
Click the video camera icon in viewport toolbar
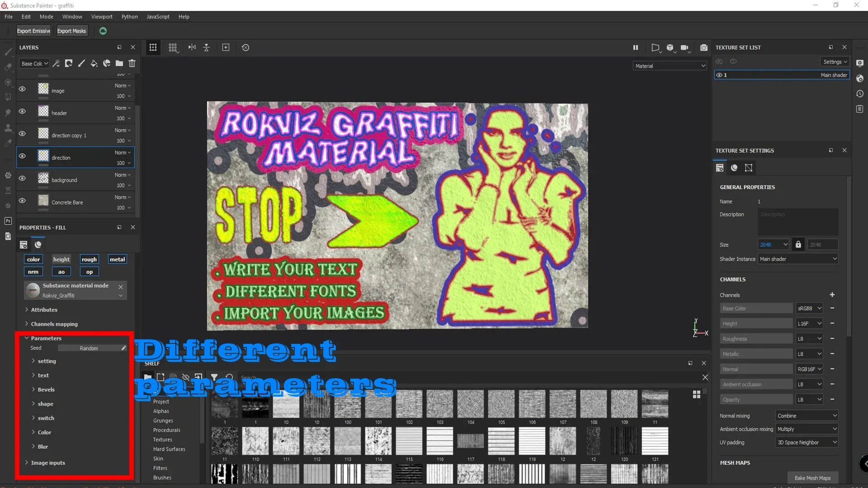(685, 47)
